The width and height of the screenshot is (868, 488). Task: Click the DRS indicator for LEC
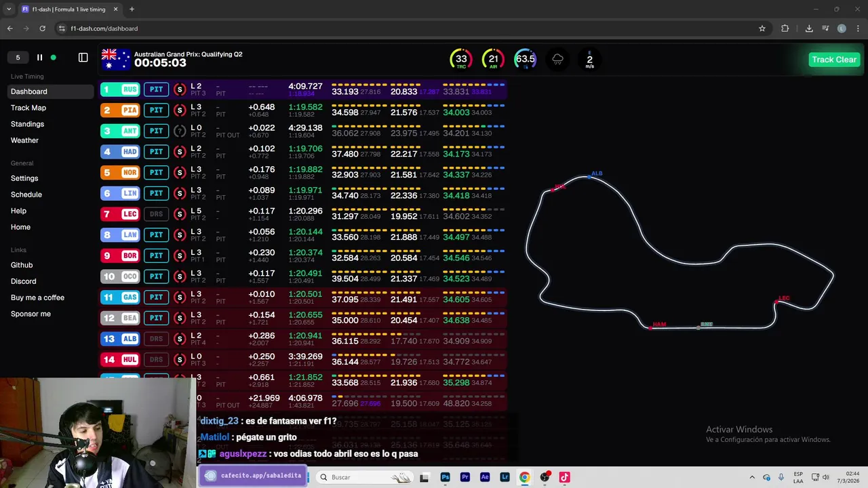click(156, 214)
